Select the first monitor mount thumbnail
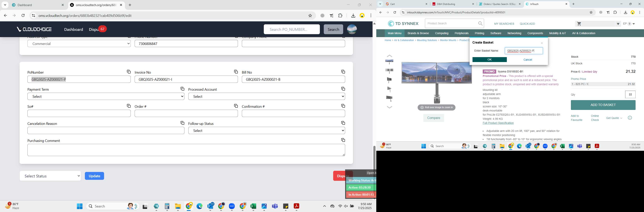644x212 pixels. pos(389,61)
